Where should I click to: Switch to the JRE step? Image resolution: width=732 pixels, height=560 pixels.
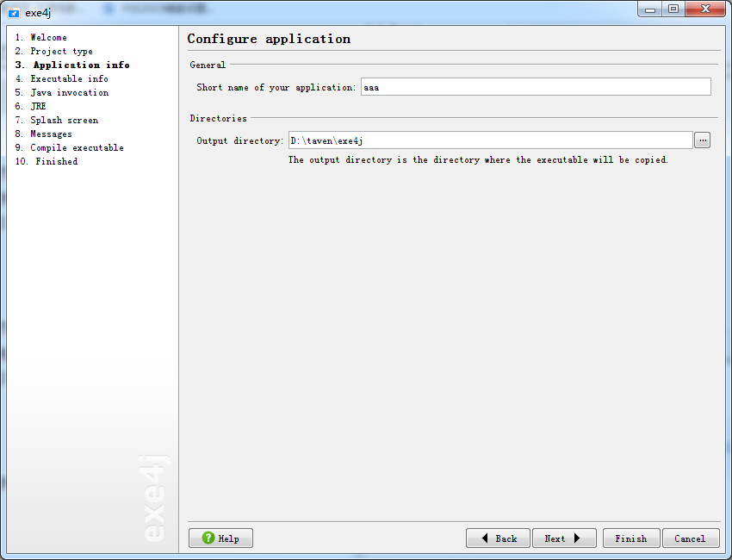pos(38,106)
